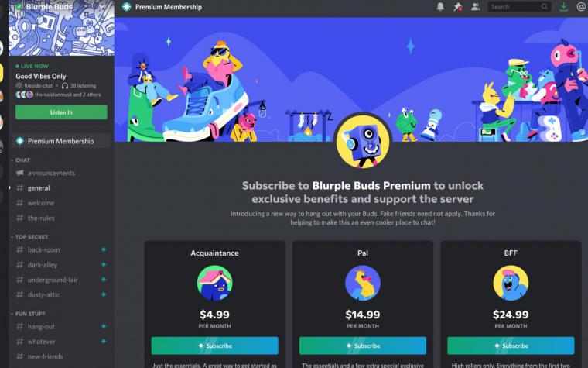Click the green Listen In button

(61, 112)
